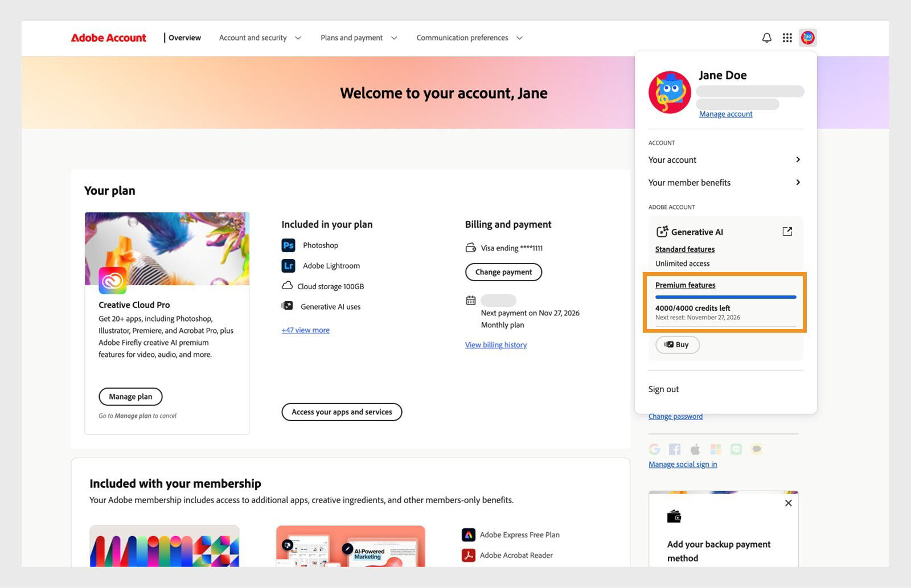Go to the Overview tab
911x588 pixels.
coord(184,38)
